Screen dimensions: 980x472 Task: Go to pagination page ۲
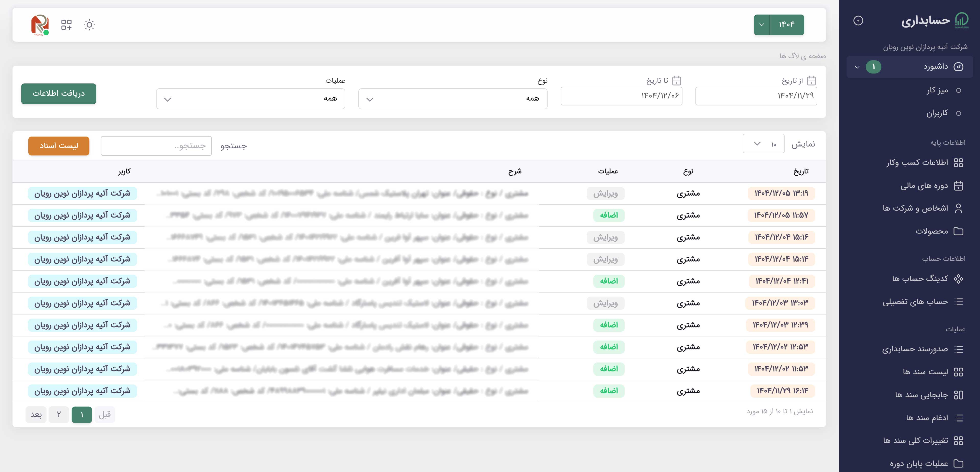58,415
